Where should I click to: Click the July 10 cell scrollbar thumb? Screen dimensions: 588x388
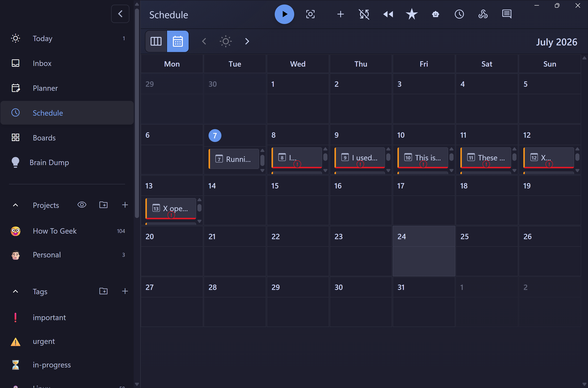pyautogui.click(x=451, y=157)
